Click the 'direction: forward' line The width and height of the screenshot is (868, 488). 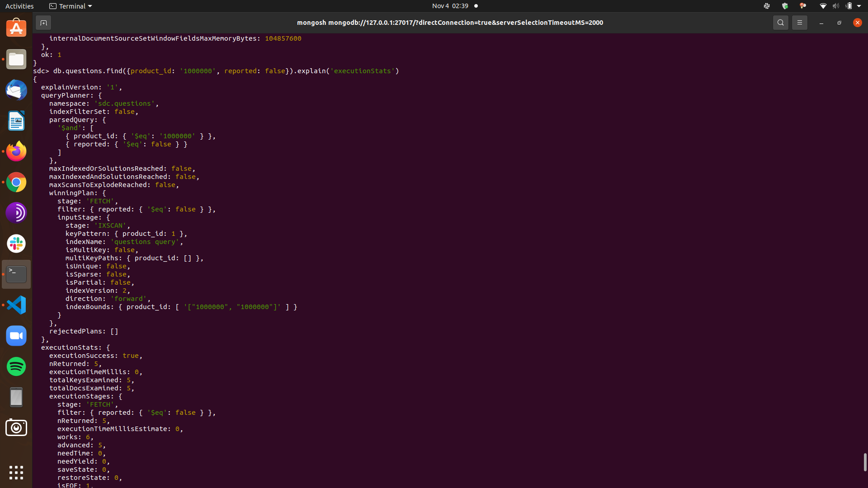(x=108, y=299)
